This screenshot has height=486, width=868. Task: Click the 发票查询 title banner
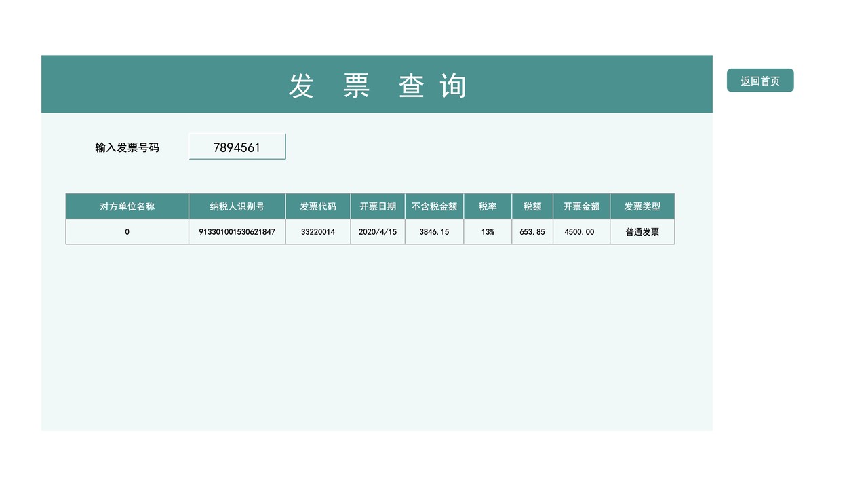tap(377, 83)
